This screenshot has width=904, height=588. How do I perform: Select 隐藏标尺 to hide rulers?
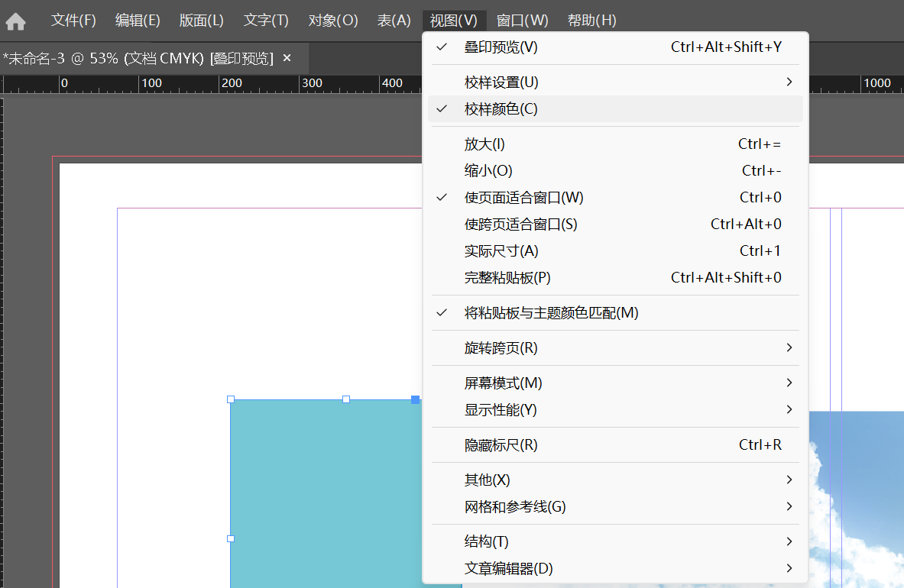tap(501, 445)
